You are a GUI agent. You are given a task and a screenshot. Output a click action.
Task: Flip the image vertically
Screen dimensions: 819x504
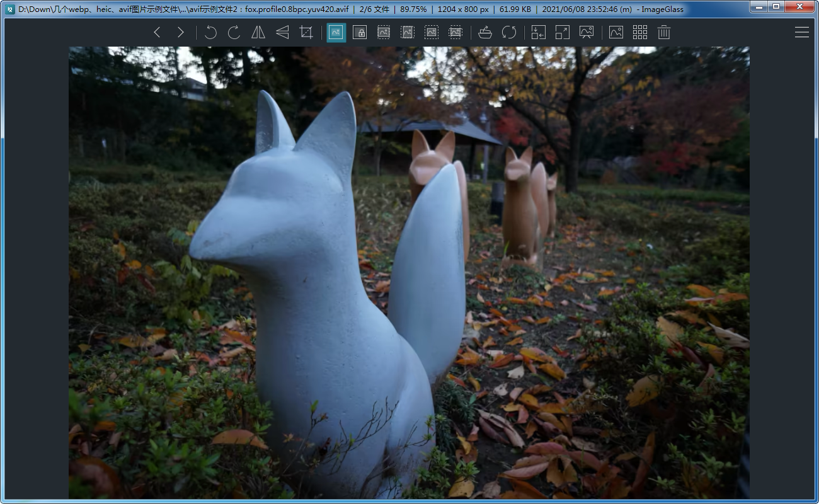[282, 33]
